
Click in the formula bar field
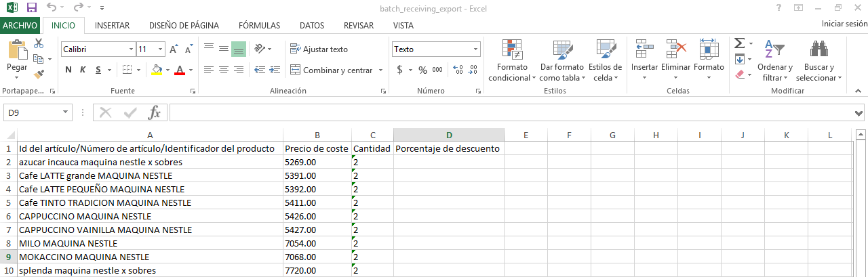(x=510, y=112)
